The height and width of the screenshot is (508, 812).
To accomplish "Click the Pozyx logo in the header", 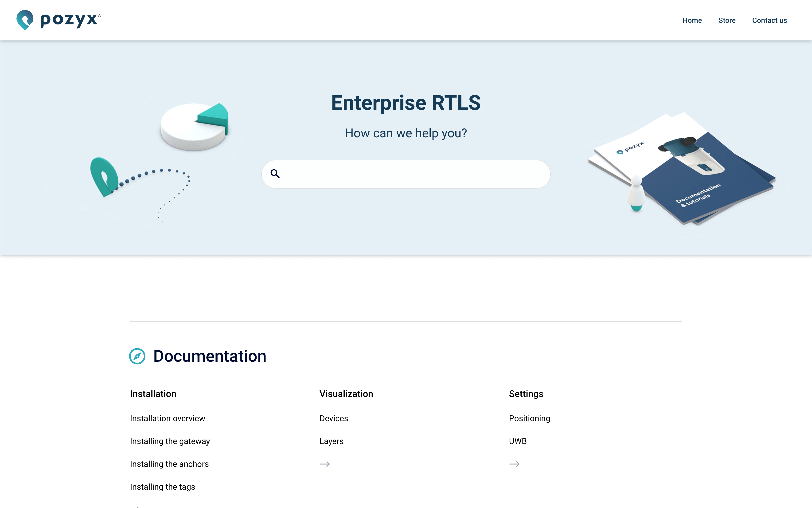I will [59, 20].
